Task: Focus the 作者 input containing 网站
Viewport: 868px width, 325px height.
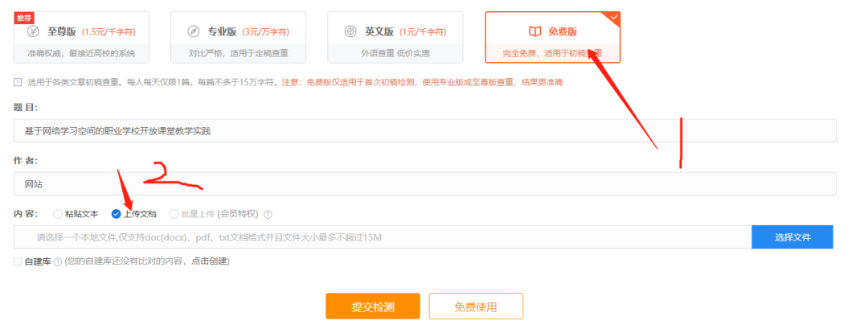Action: click(424, 183)
